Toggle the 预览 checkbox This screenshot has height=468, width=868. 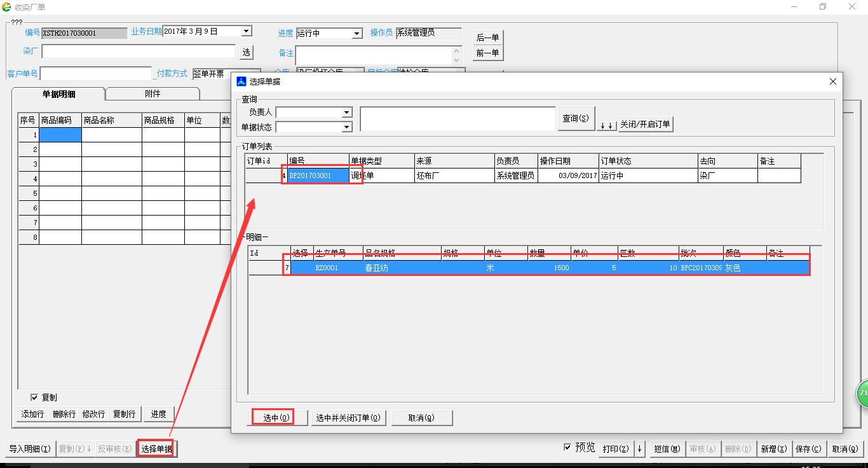567,448
